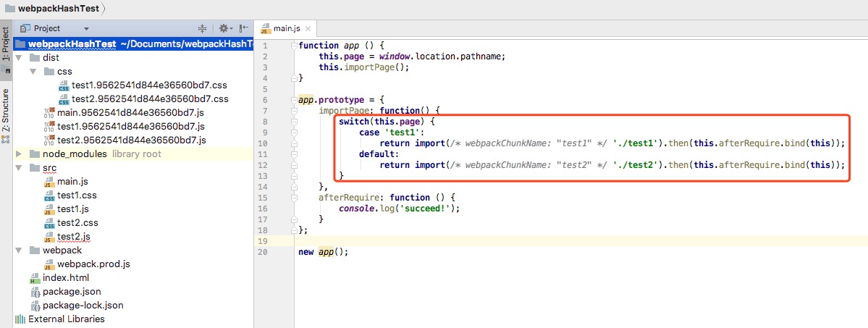Click the Hide Project panel icon

coord(243,28)
